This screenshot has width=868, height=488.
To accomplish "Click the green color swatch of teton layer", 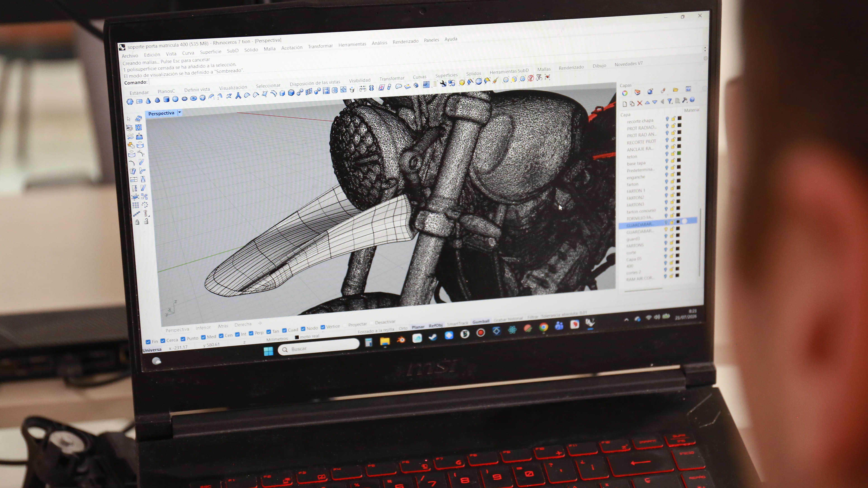I will 679,153.
